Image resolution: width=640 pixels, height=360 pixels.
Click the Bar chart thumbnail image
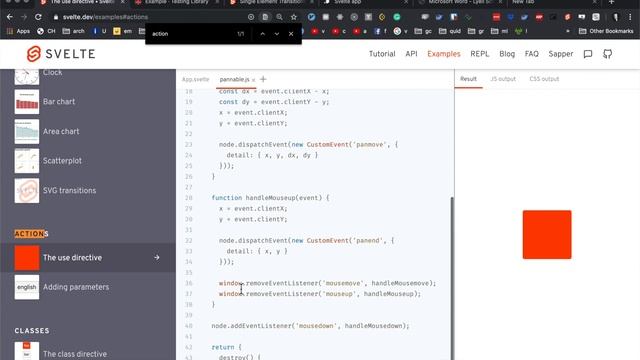click(27, 102)
